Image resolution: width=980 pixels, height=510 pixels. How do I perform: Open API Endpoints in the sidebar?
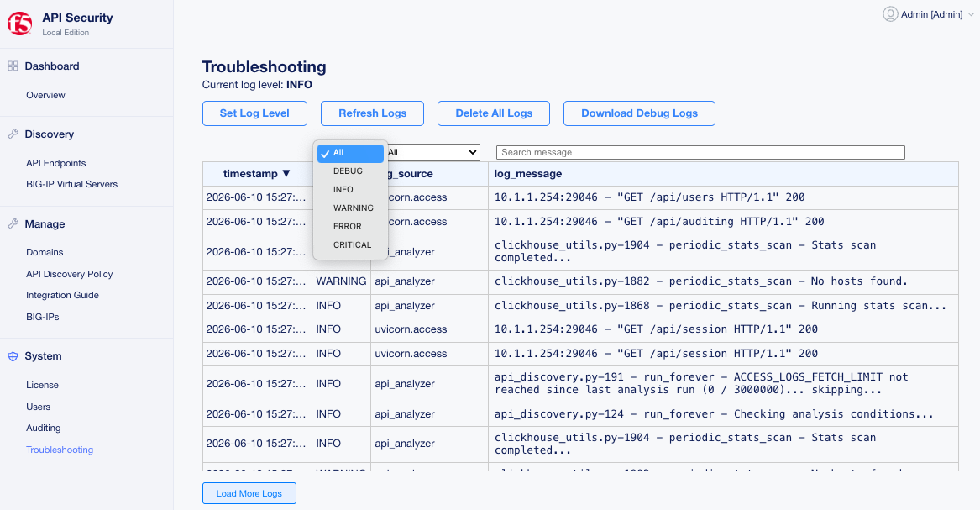[56, 163]
